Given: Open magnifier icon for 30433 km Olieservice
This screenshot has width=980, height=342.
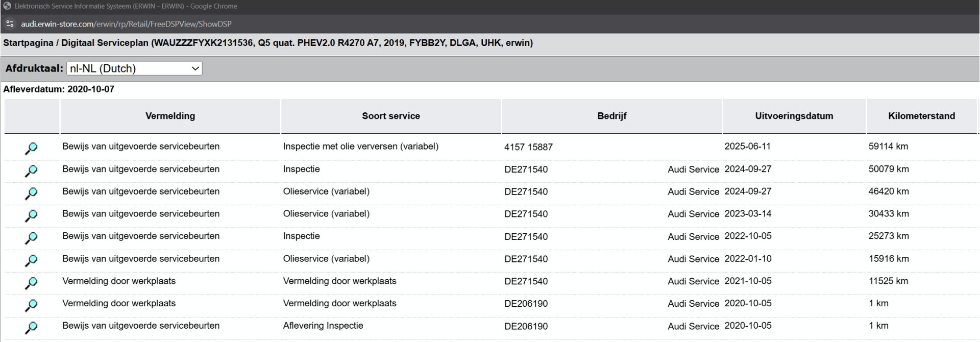Looking at the screenshot, I should click(31, 216).
